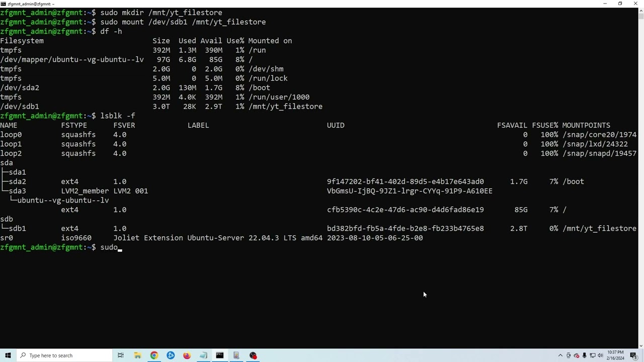Image resolution: width=644 pixels, height=362 pixels.
Task: Show hidden system tray icons
Action: (x=560, y=355)
